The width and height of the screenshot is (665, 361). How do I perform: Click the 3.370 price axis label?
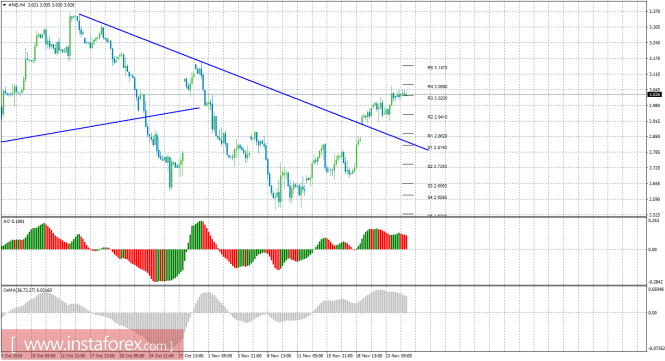coord(654,11)
